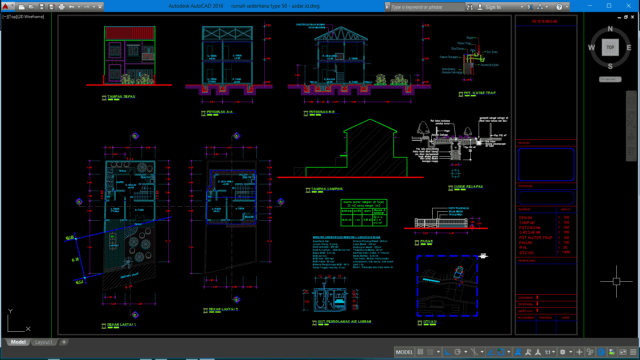Click the Help question mark icon

559,7
